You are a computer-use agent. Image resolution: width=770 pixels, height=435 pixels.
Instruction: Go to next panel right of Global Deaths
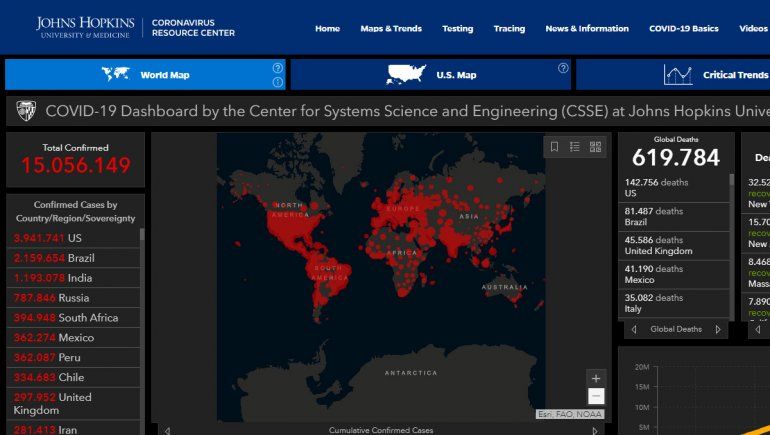[x=717, y=329]
